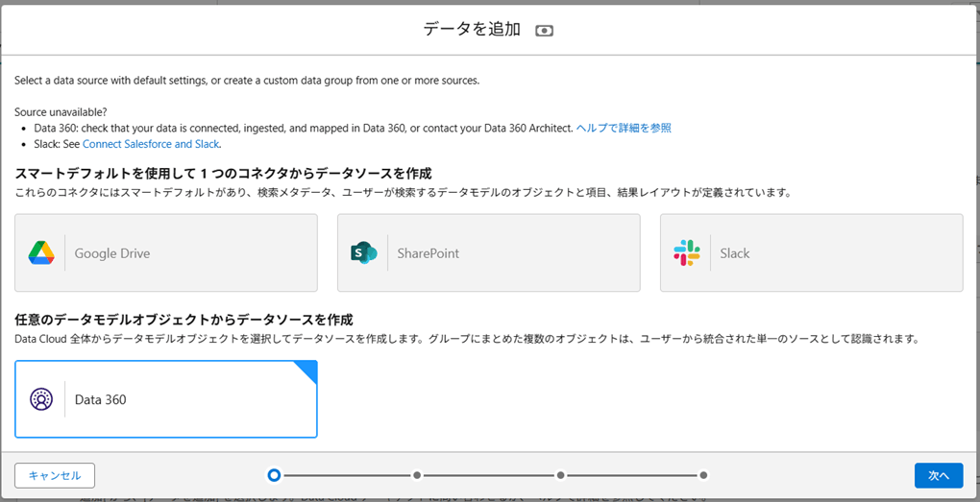Click the first (current) progress step indicator
The width and height of the screenshot is (980, 502).
[273, 475]
